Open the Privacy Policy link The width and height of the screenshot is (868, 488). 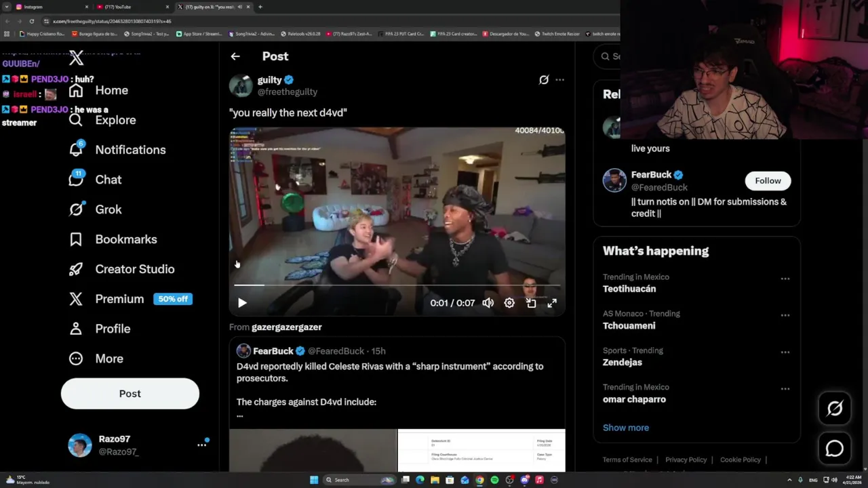[x=686, y=460]
